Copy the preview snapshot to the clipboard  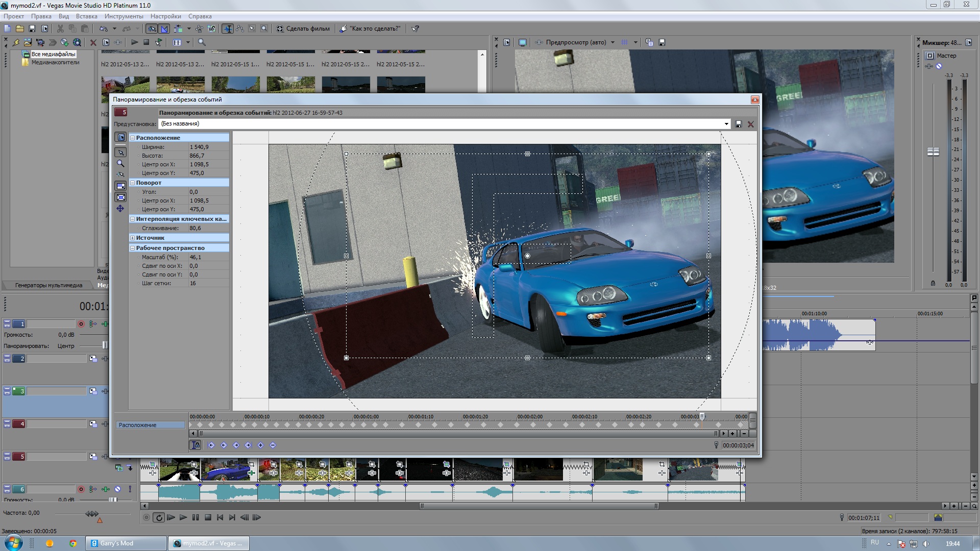[649, 42]
